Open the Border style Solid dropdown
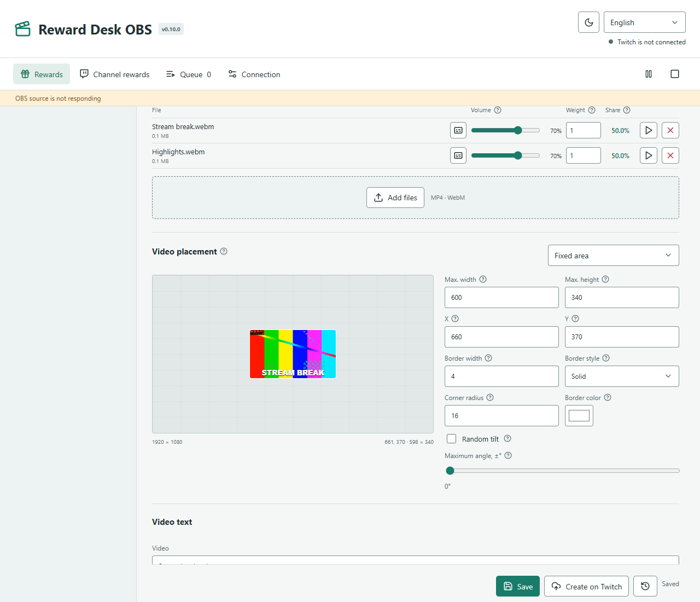Viewport: 700px width, 602px height. tap(622, 377)
